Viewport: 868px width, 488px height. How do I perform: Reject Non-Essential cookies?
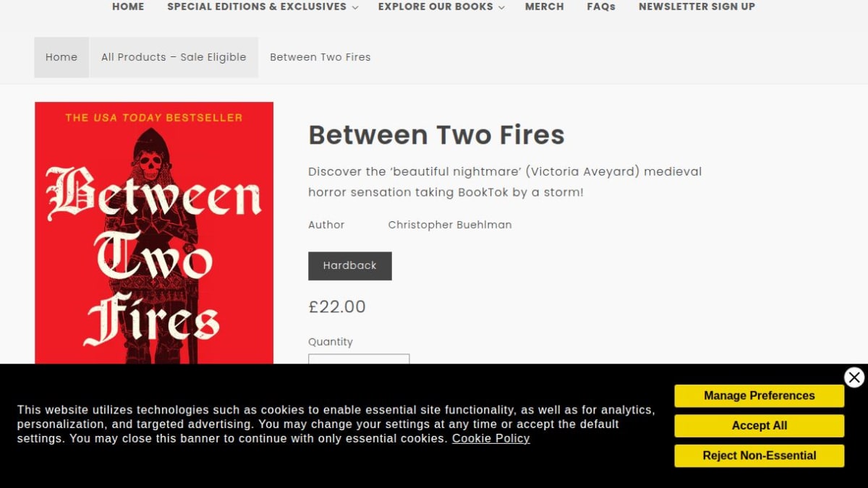coord(759,455)
